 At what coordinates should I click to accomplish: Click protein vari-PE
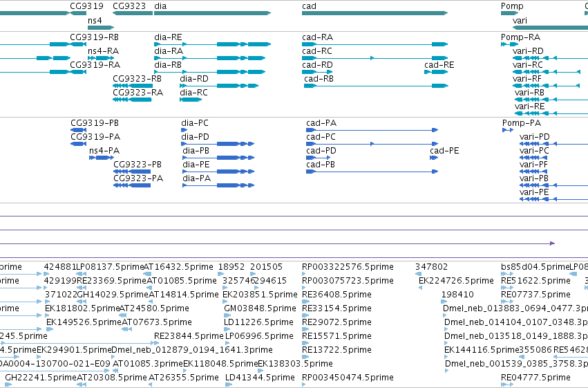[534, 192]
